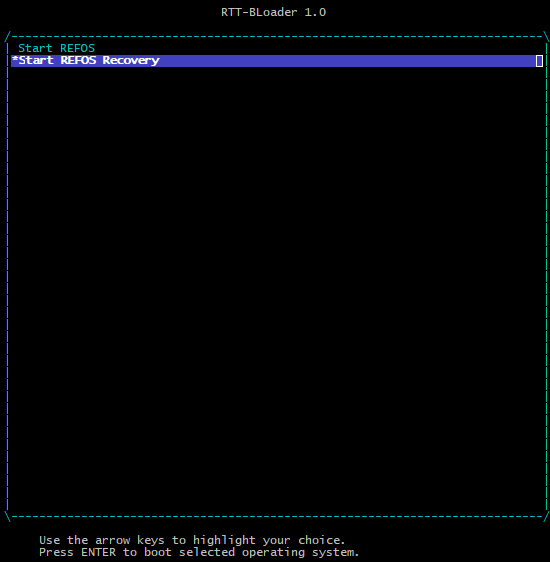
Task: Click the top-left corner slash of the menu frame
Action: [8, 37]
